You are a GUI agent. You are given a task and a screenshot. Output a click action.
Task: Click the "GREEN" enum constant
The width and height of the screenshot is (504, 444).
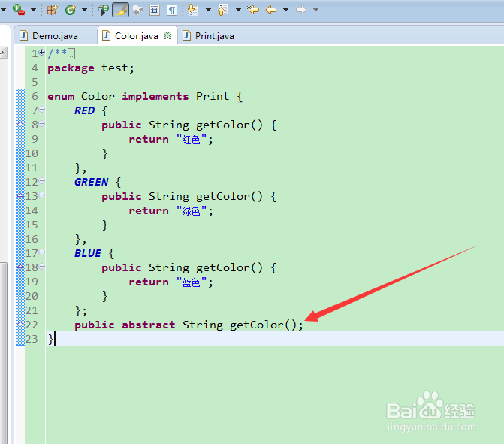(92, 182)
